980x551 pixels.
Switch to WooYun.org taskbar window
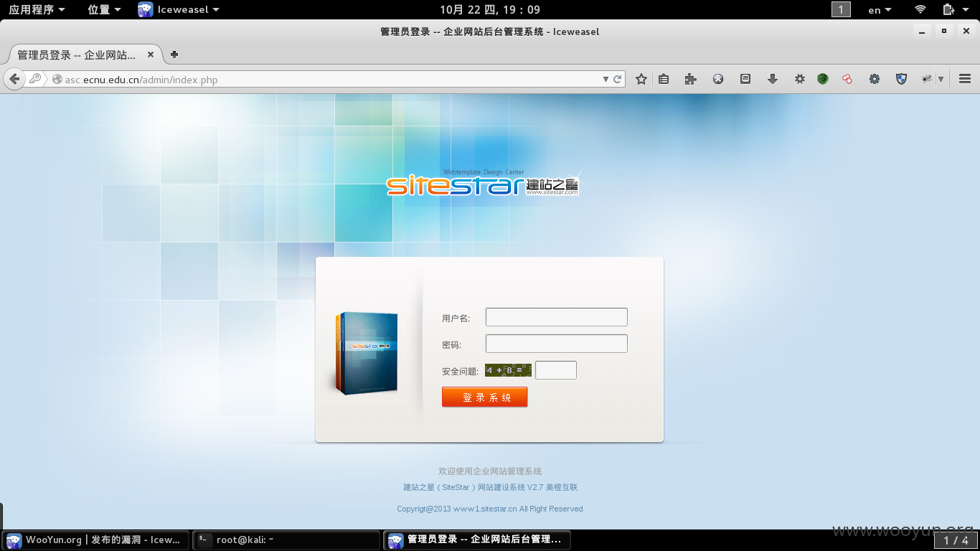[x=96, y=540]
